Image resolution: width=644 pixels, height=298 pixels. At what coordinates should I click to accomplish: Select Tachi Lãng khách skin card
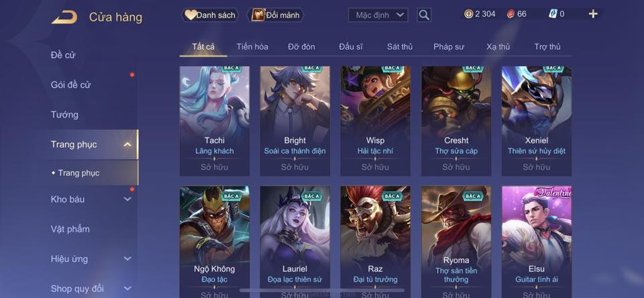coord(215,121)
